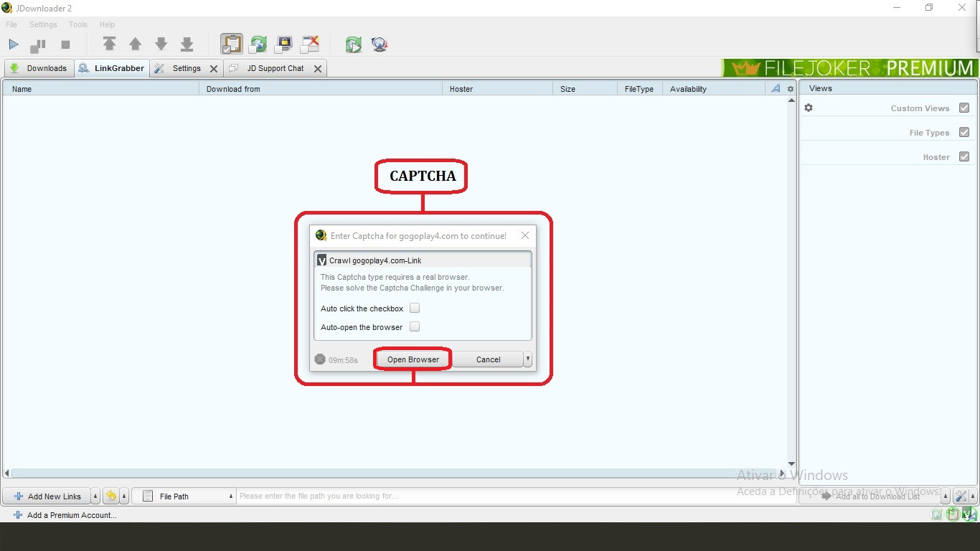Click the blue priority column icon

[776, 89]
